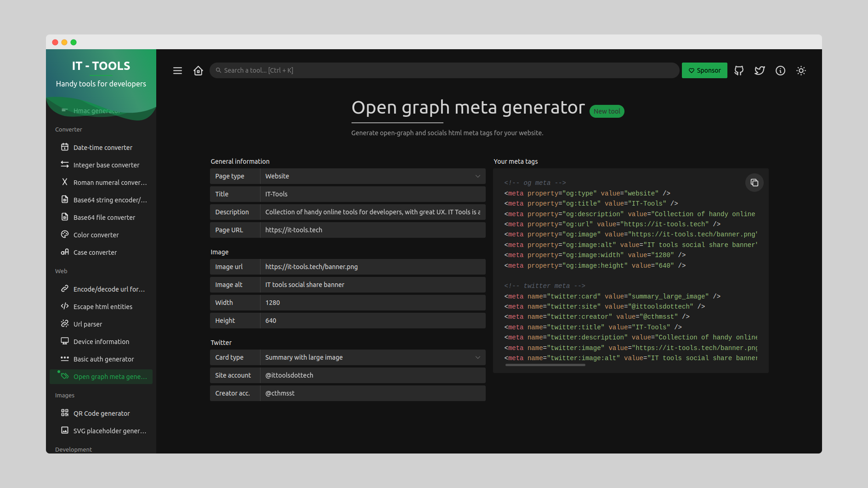Expand the Card type dropdown
Image resolution: width=868 pixels, height=488 pixels.
click(x=372, y=357)
